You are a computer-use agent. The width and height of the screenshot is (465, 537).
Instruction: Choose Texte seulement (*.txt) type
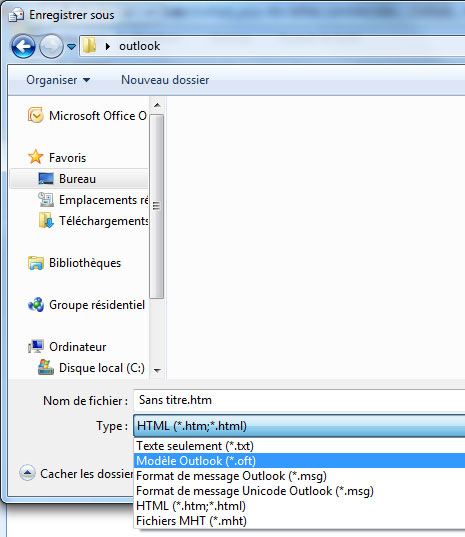tap(299, 446)
